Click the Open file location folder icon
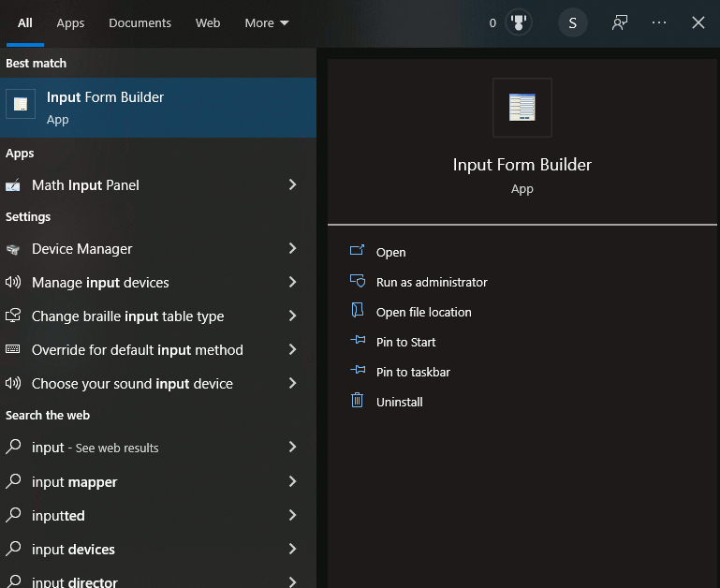The width and height of the screenshot is (720, 588). point(358,310)
